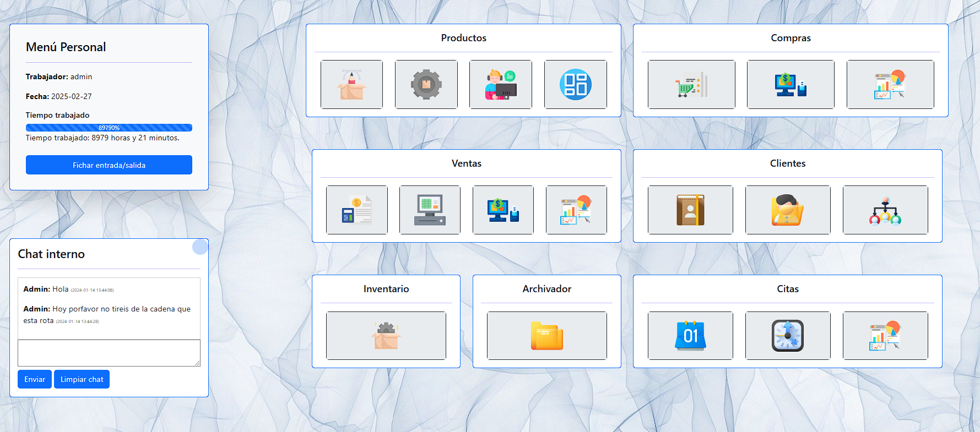Select the user folder icon in Clientes
The height and width of the screenshot is (432, 980).
pyautogui.click(x=787, y=210)
